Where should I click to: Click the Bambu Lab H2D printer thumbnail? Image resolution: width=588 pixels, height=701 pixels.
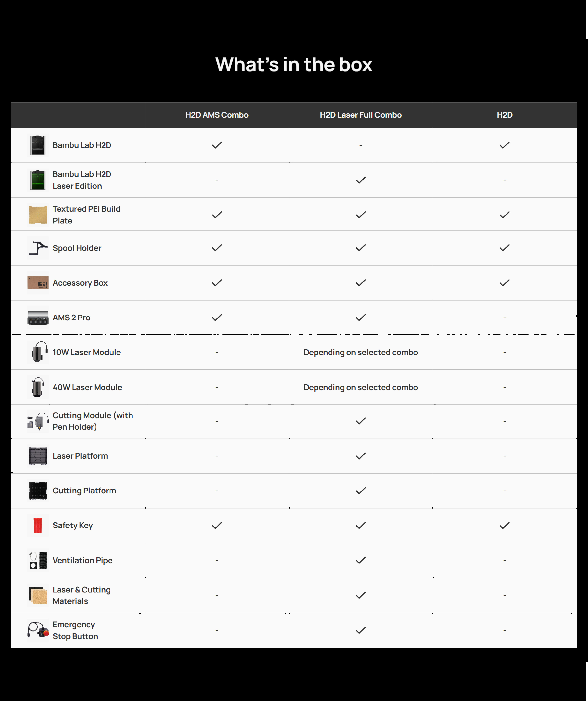(38, 145)
